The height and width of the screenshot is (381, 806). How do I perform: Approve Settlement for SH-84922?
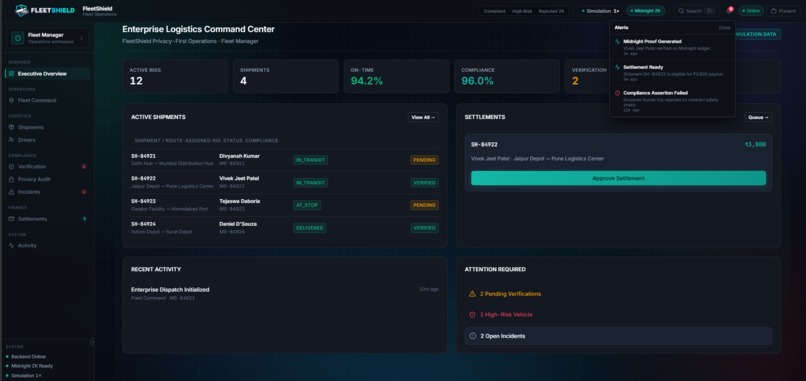(618, 178)
